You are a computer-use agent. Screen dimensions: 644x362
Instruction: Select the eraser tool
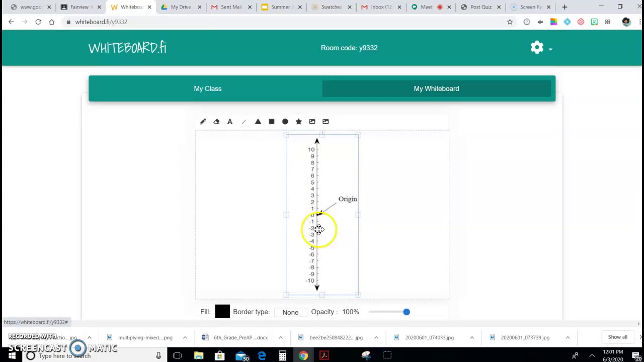click(216, 121)
